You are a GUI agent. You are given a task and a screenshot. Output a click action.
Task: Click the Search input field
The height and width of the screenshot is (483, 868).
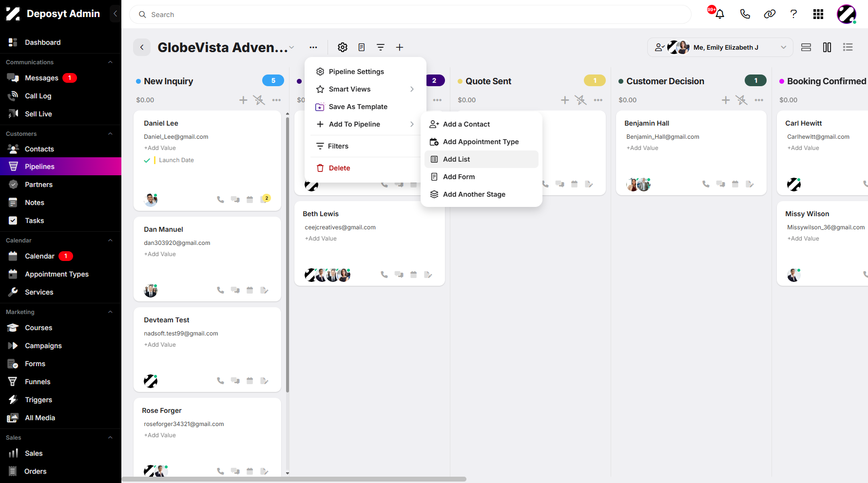click(410, 15)
